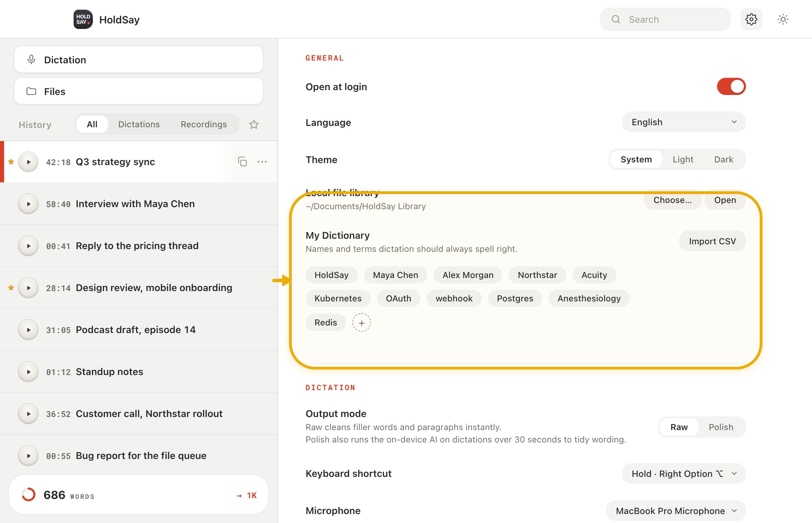Image resolution: width=812 pixels, height=523 pixels.
Task: Turn off the Open at login switch
Action: tap(731, 86)
